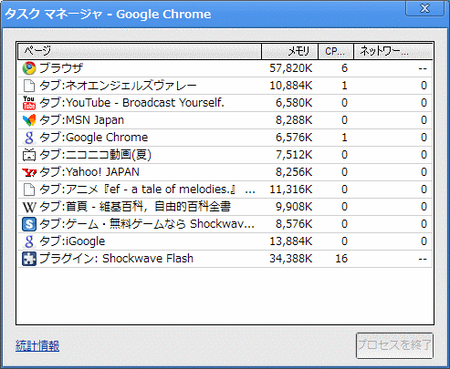This screenshot has height=369, width=450.
Task: Click the Yahoo! JAPAN favicon
Action: pos(29,172)
